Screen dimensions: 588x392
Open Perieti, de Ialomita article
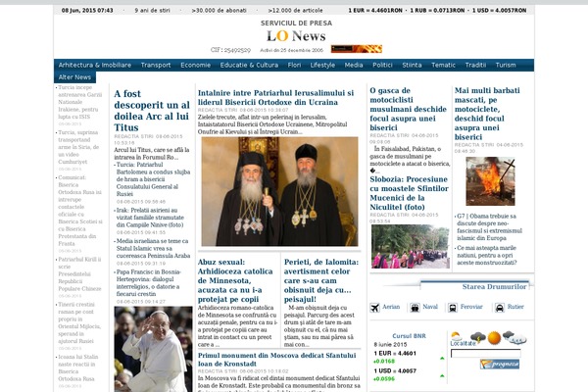(x=321, y=280)
